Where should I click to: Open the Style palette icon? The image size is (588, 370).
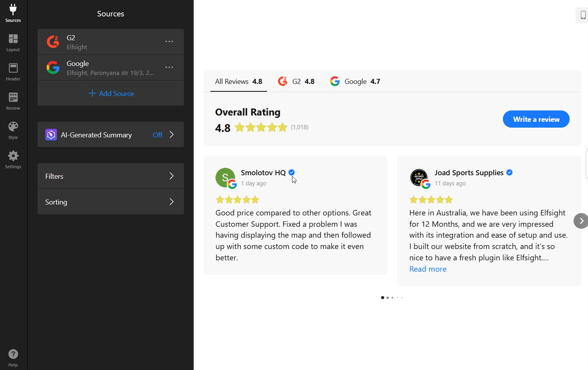tap(13, 130)
